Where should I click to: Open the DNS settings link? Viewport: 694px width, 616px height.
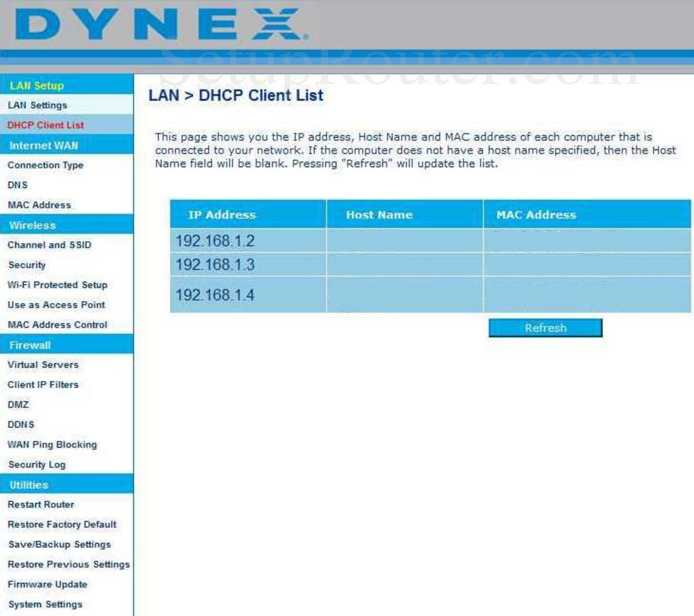18,185
